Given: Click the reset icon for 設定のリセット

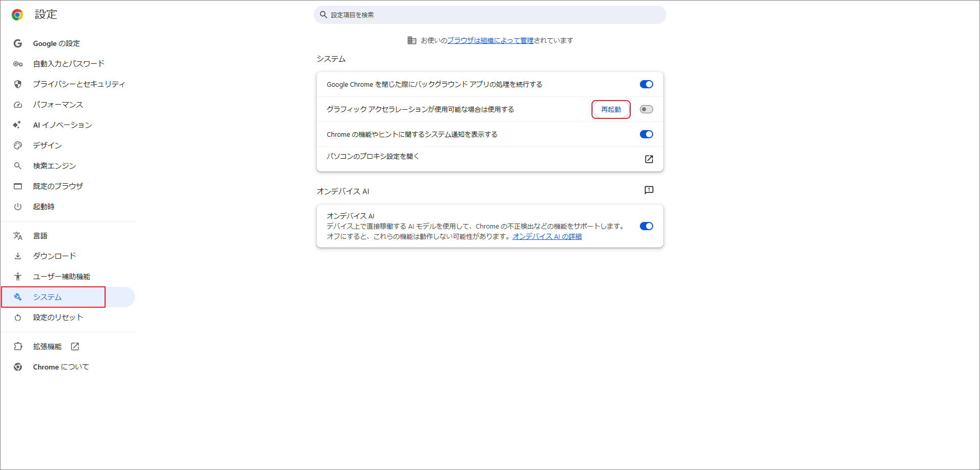Looking at the screenshot, I should [18, 317].
